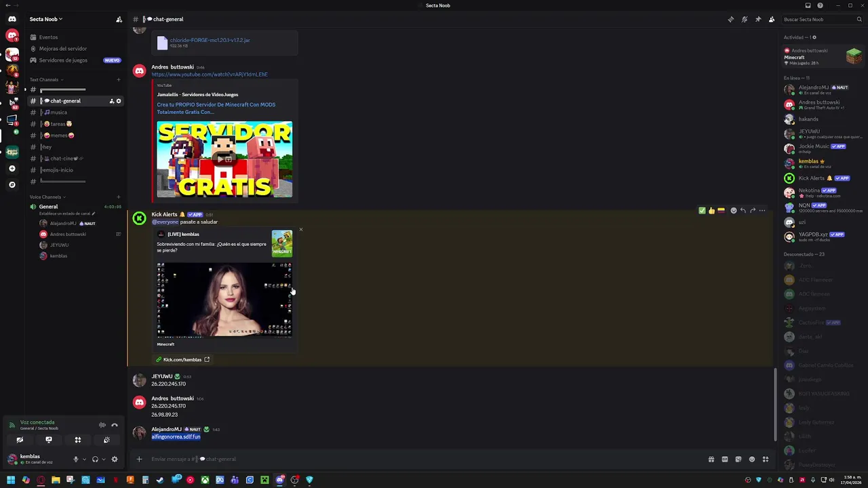Create channel in Text Channels category
This screenshot has width=868, height=488.
118,80
